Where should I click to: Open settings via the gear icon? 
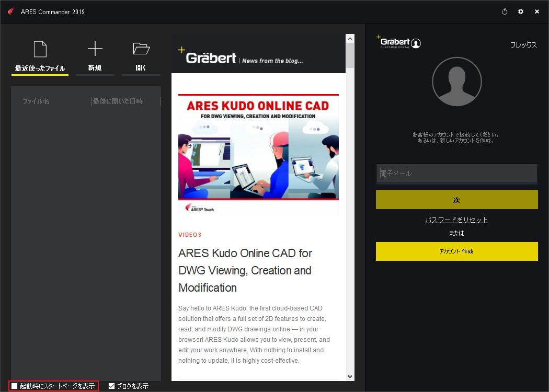pos(521,11)
